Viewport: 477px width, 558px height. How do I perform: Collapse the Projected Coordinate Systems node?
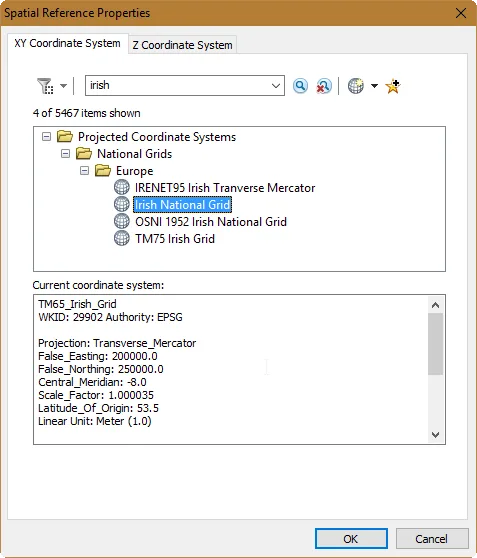coord(46,137)
